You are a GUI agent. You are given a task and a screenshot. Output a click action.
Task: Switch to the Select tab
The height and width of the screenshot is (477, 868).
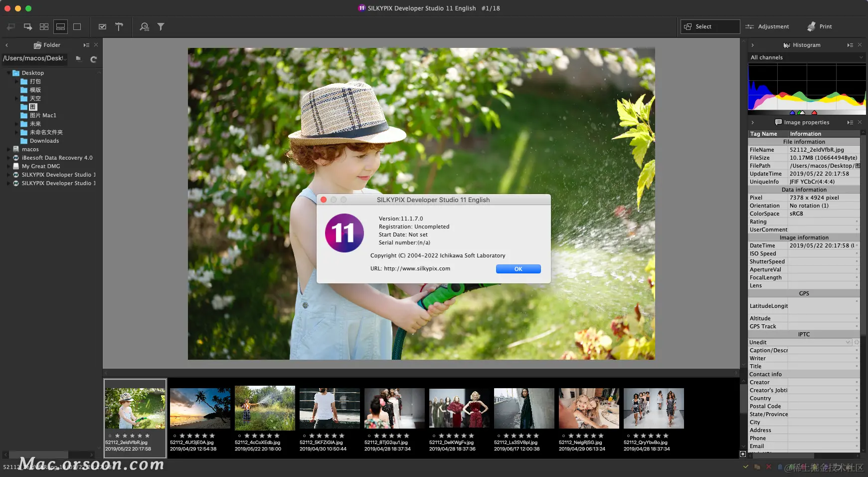click(710, 26)
